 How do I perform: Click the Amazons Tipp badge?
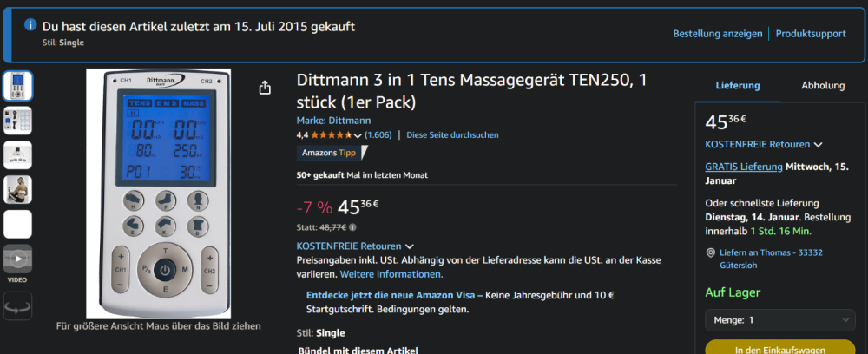pos(332,153)
